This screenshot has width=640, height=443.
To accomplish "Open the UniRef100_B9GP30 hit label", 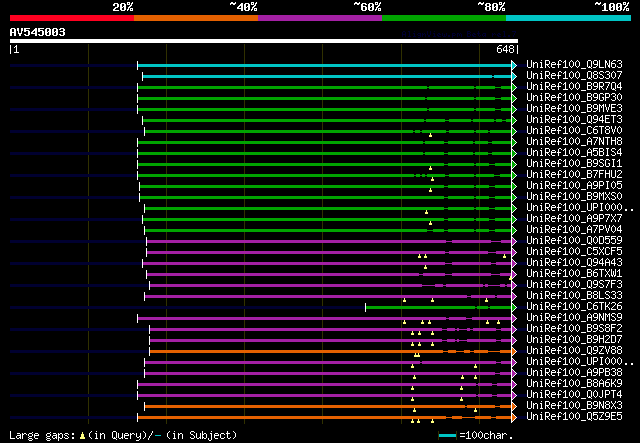I will pos(574,98).
